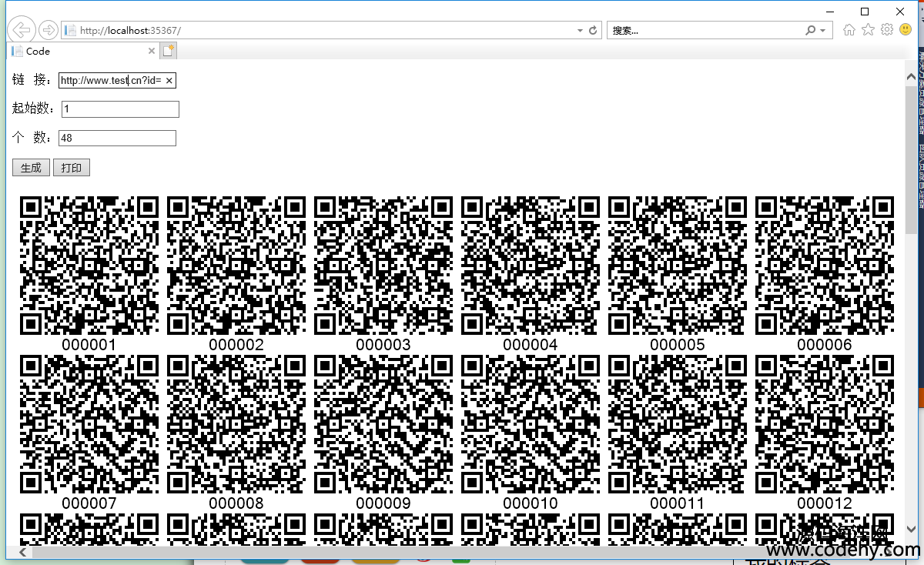The width and height of the screenshot is (924, 565).
Task: Click QR code labeled 000003
Action: tap(383, 266)
